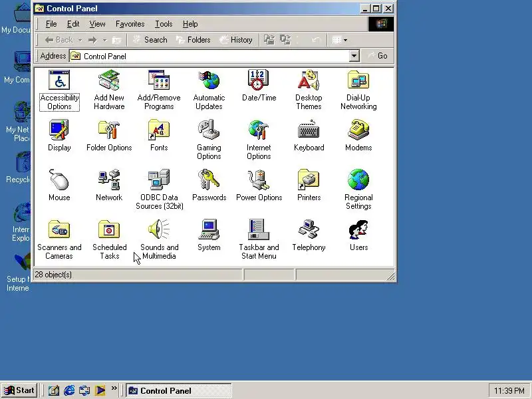Viewport: 532px width, 399px height.
Task: Toggle the Folders pane button
Action: click(x=193, y=40)
